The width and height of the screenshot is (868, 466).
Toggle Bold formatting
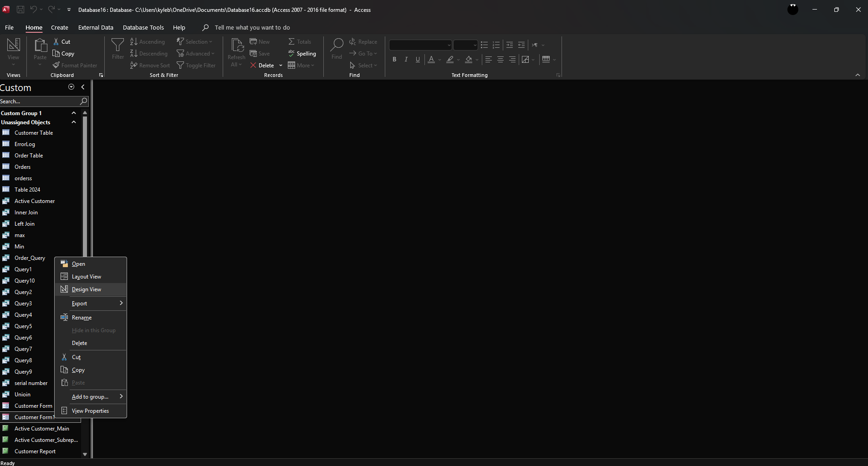(x=394, y=59)
